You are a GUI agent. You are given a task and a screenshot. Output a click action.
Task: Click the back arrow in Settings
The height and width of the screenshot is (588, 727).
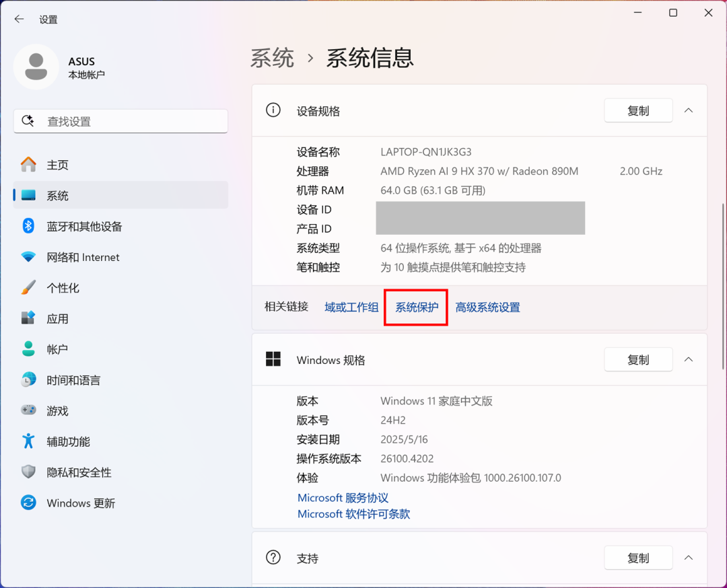[19, 20]
